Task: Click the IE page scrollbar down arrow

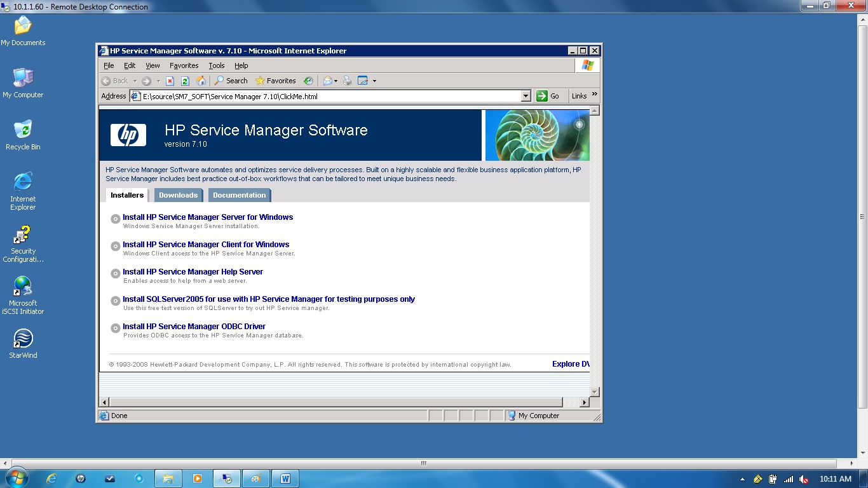Action: pos(595,392)
